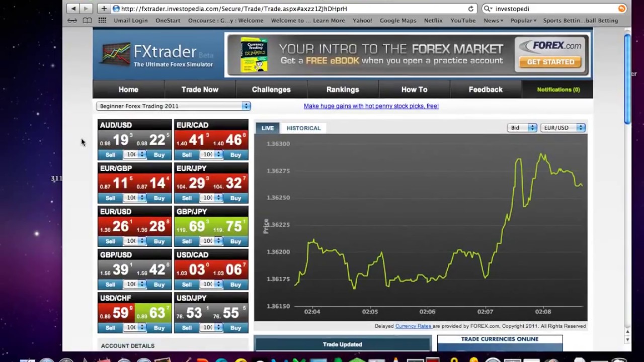This screenshot has height=362, width=644.
Task: Clear the search field with the orange icon
Action: pyautogui.click(x=622, y=9)
